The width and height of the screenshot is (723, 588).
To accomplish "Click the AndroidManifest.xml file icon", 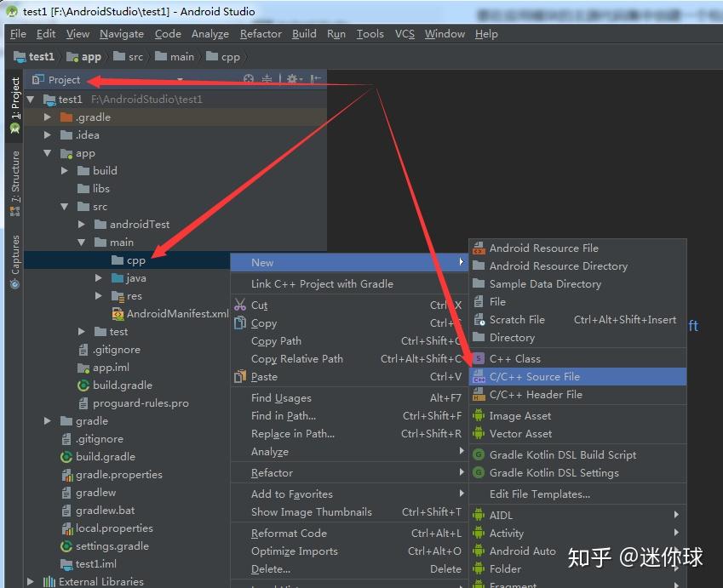I will (118, 314).
